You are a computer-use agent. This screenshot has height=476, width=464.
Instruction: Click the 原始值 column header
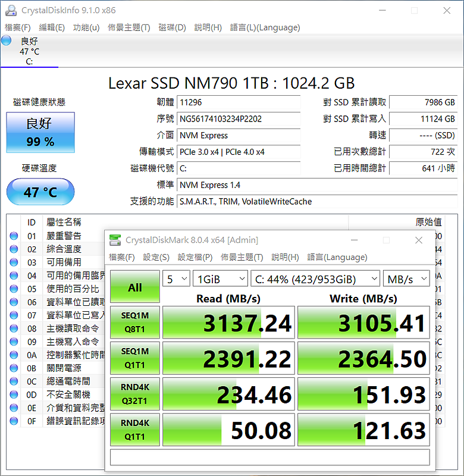click(428, 222)
